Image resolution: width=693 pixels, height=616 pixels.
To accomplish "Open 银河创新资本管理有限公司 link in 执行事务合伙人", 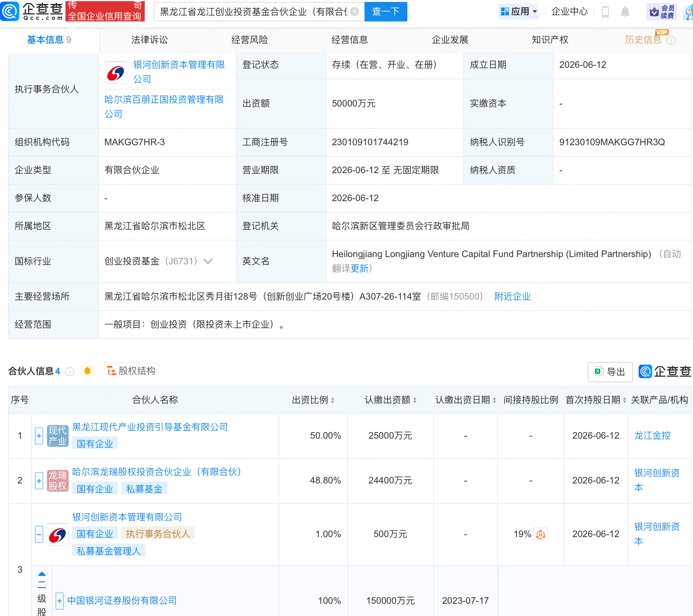I will click(x=179, y=72).
